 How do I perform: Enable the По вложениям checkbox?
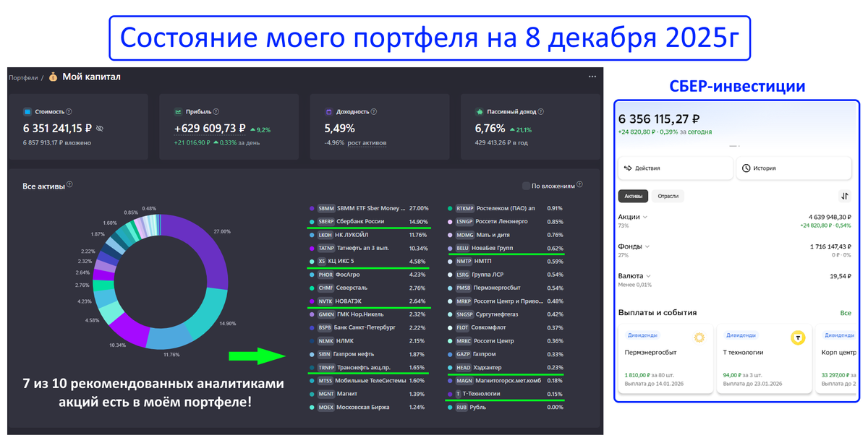point(526,186)
